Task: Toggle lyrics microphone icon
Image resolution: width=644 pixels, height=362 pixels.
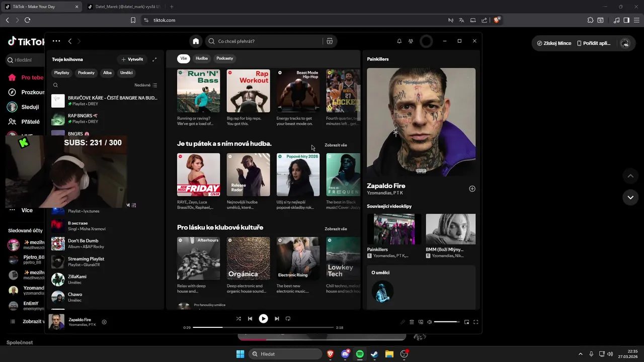Action: pyautogui.click(x=403, y=322)
